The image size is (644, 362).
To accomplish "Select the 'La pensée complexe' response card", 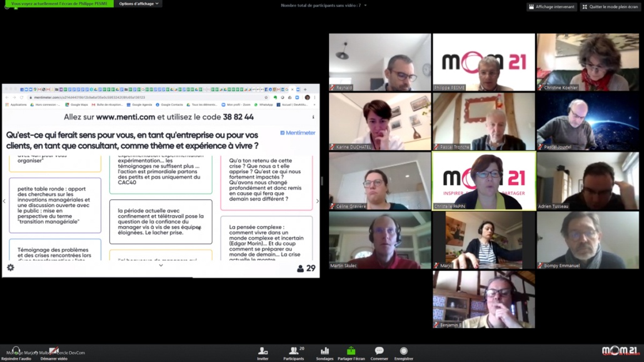I will point(266,239).
